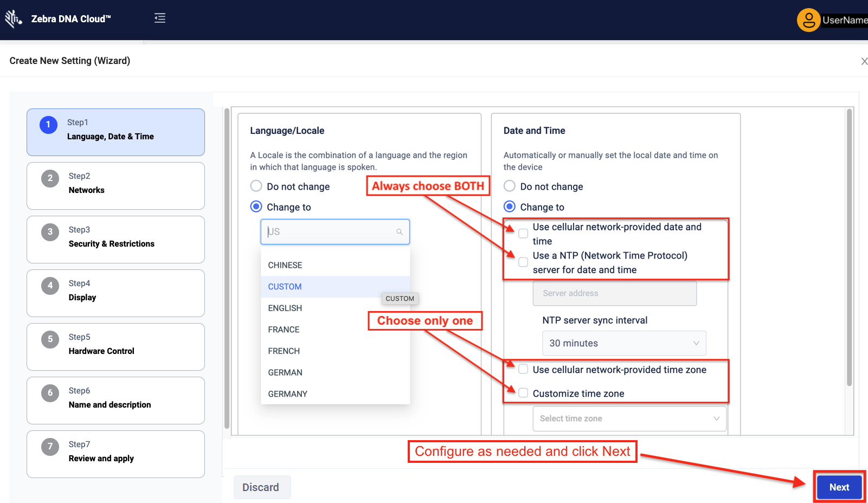The height and width of the screenshot is (503, 868).
Task: Click the Step 1 number circle icon
Action: point(48,125)
